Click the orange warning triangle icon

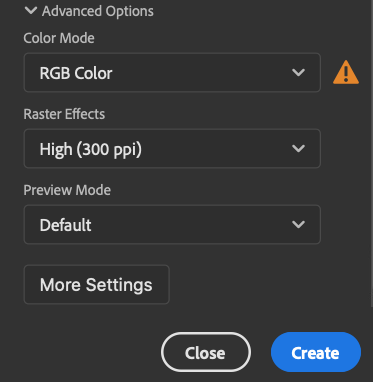(346, 72)
